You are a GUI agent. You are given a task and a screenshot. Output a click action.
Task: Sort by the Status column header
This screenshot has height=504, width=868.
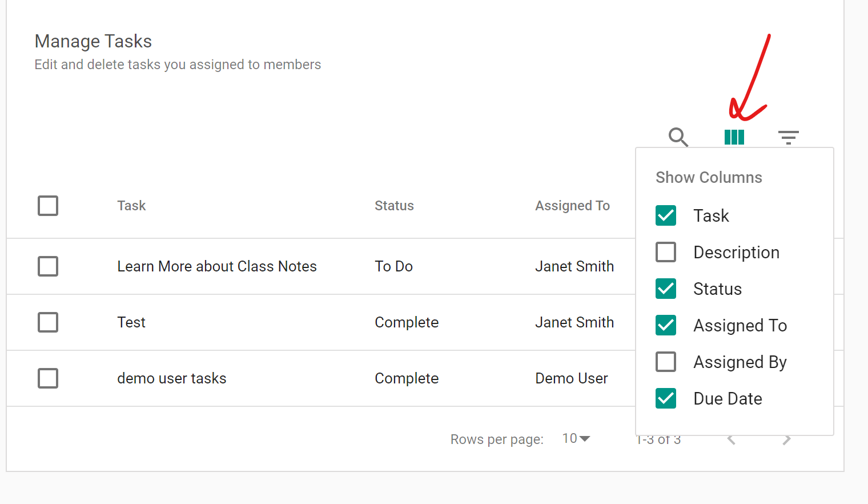click(x=394, y=206)
